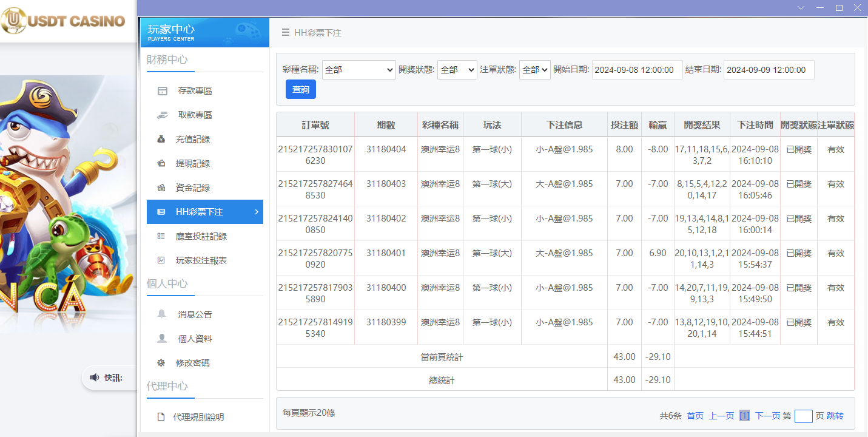Click the 提現記錄 record icon

point(161,163)
